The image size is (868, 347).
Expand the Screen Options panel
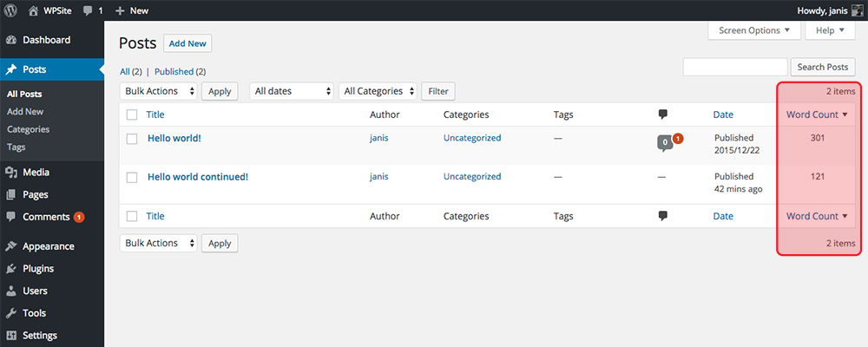click(753, 30)
